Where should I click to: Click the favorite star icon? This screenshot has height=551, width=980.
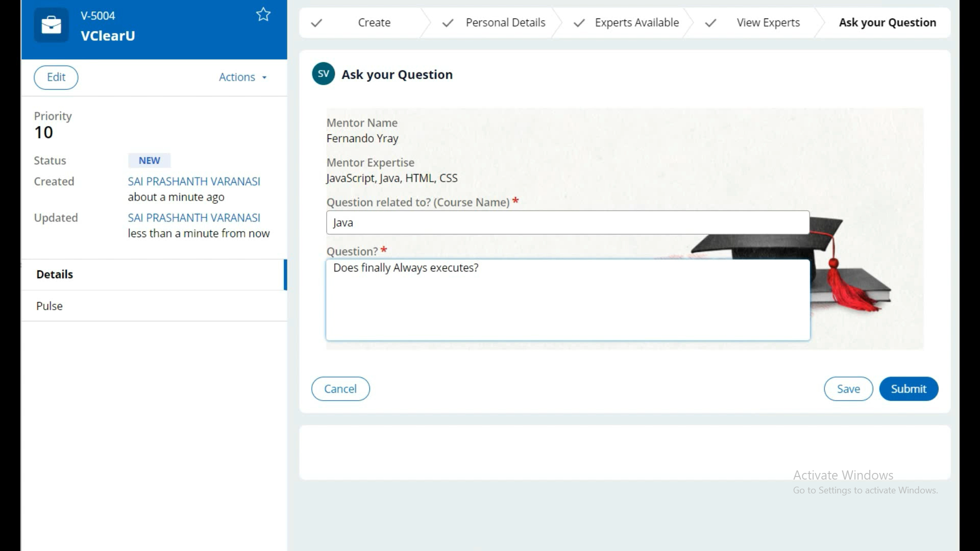point(263,14)
